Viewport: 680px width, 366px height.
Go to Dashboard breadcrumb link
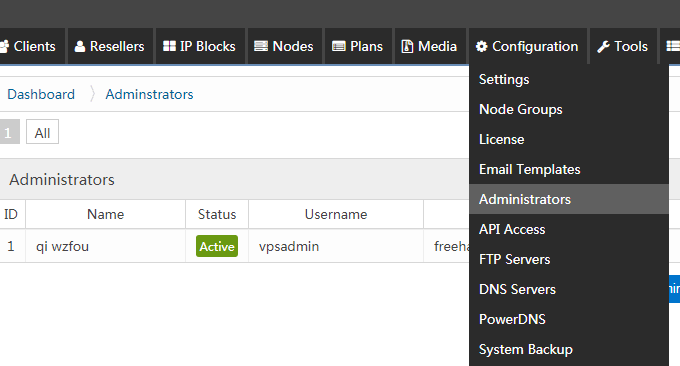click(x=41, y=94)
